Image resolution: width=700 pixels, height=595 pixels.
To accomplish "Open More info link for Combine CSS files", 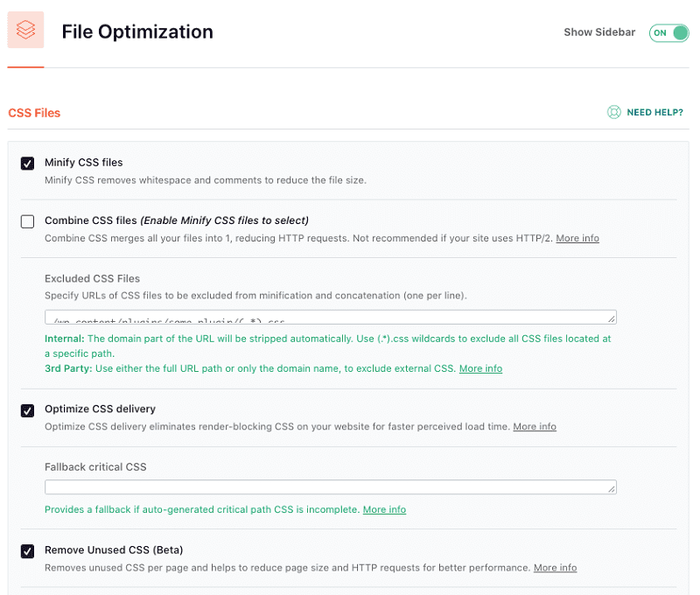I will tap(577, 238).
